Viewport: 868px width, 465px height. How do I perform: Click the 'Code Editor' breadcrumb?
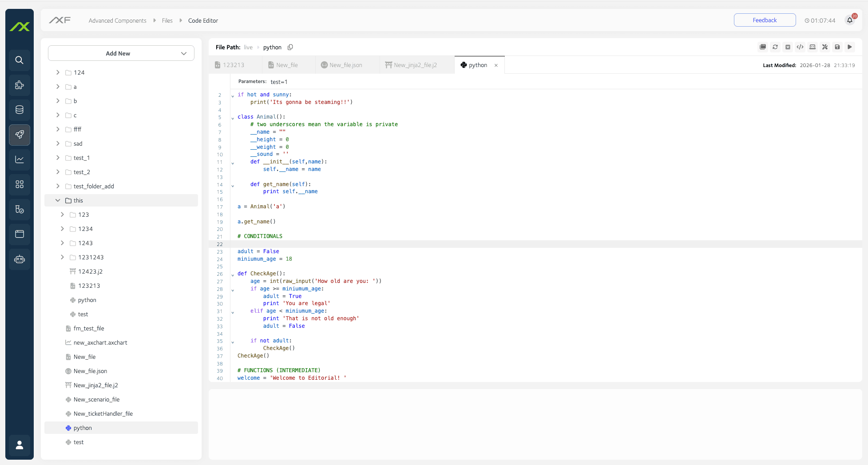(x=203, y=20)
